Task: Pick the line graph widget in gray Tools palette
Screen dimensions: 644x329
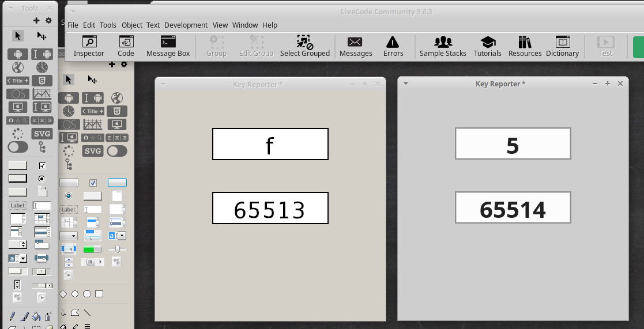Action: click(42, 94)
